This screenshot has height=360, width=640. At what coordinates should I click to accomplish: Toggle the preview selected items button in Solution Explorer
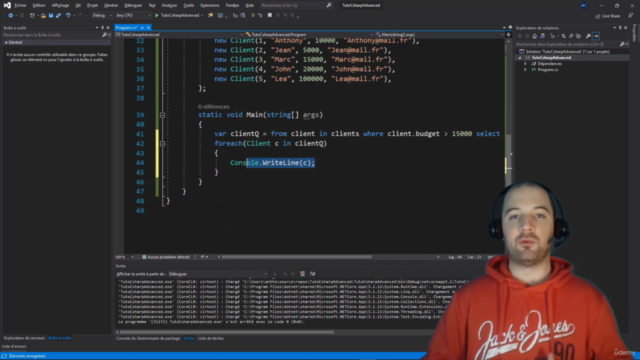596,36
